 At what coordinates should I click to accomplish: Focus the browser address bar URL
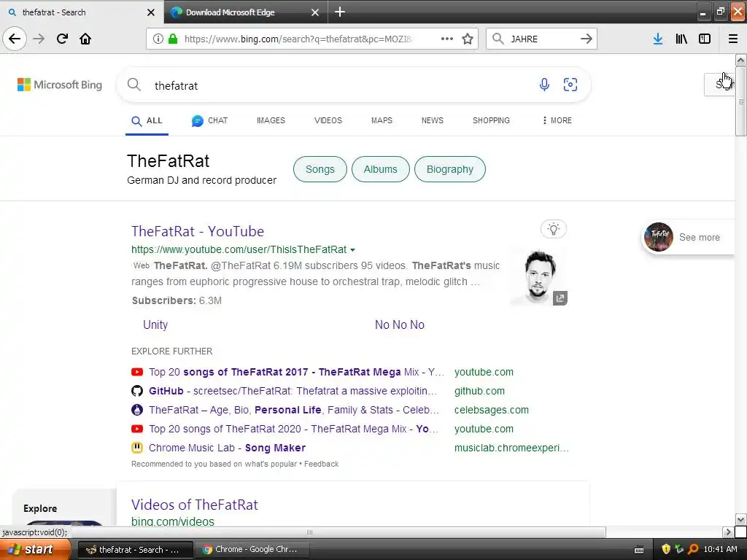click(x=300, y=39)
